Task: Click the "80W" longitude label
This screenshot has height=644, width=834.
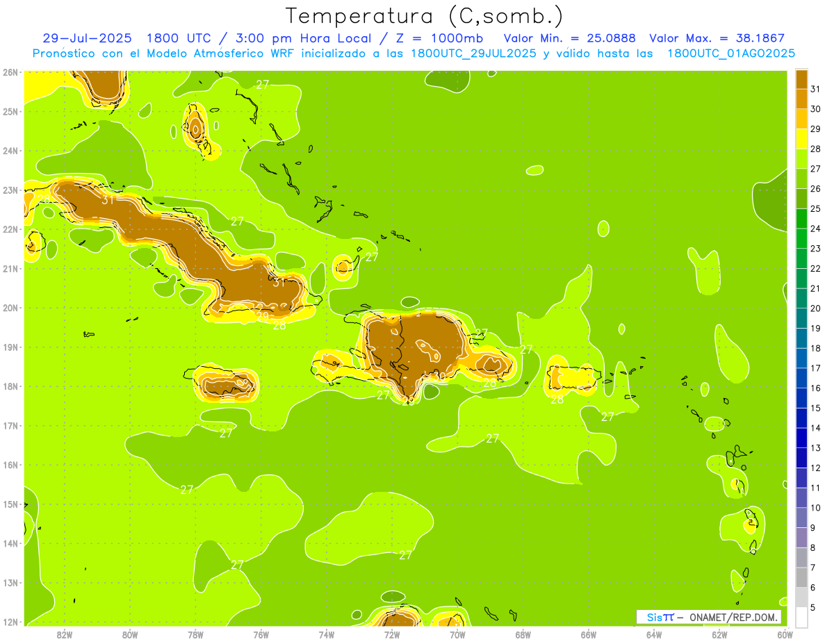Action: [130, 634]
